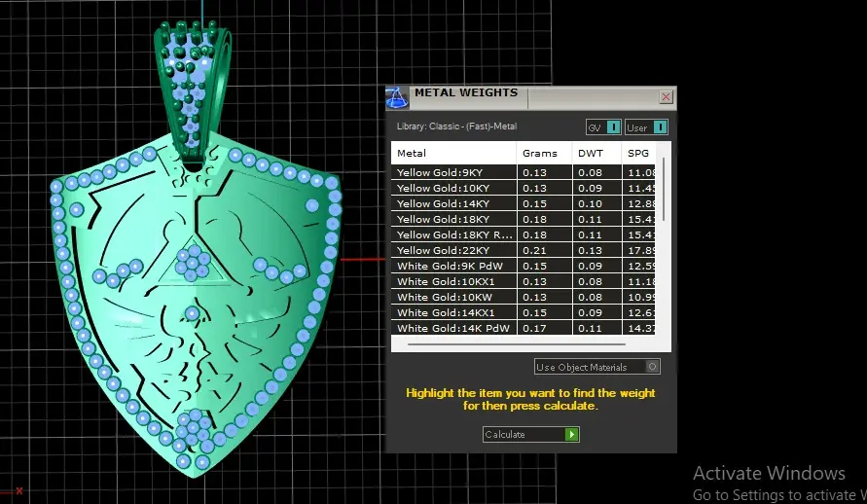The height and width of the screenshot is (504, 867).
Task: Select the White Gold:10KX1 row
Action: coord(524,281)
